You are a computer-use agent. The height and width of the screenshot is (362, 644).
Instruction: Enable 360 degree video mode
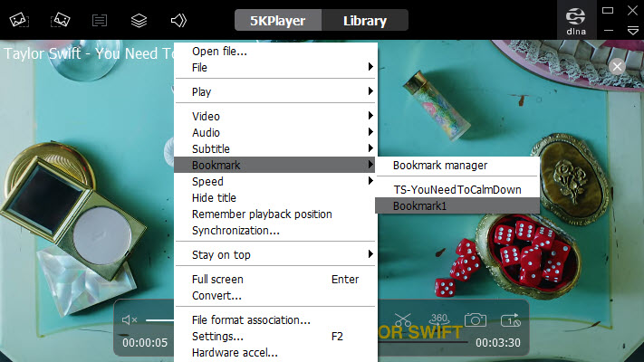coord(439,319)
